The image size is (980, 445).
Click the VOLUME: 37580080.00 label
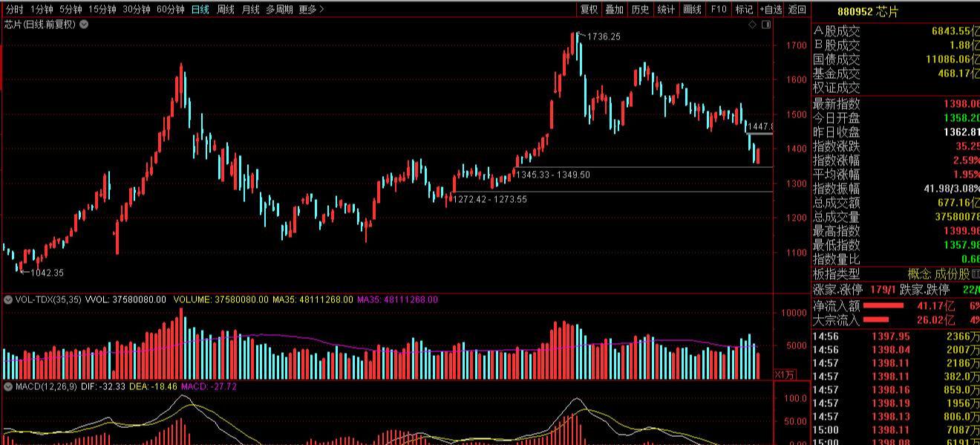click(220, 300)
